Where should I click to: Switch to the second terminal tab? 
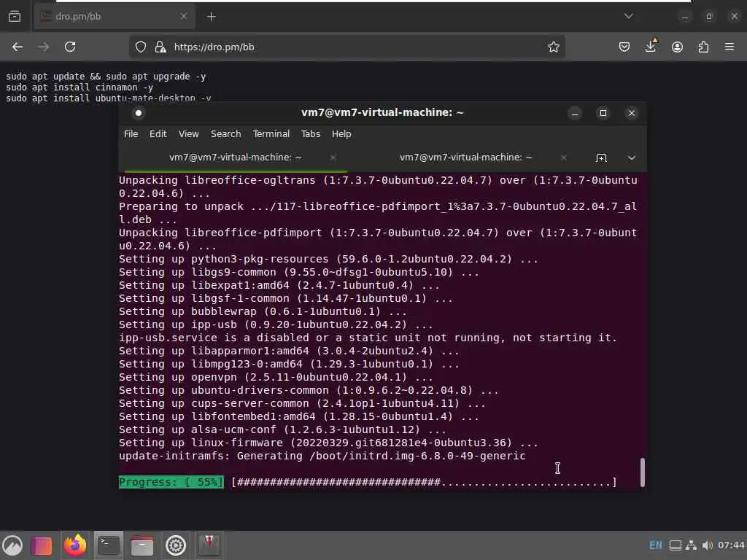(x=465, y=157)
